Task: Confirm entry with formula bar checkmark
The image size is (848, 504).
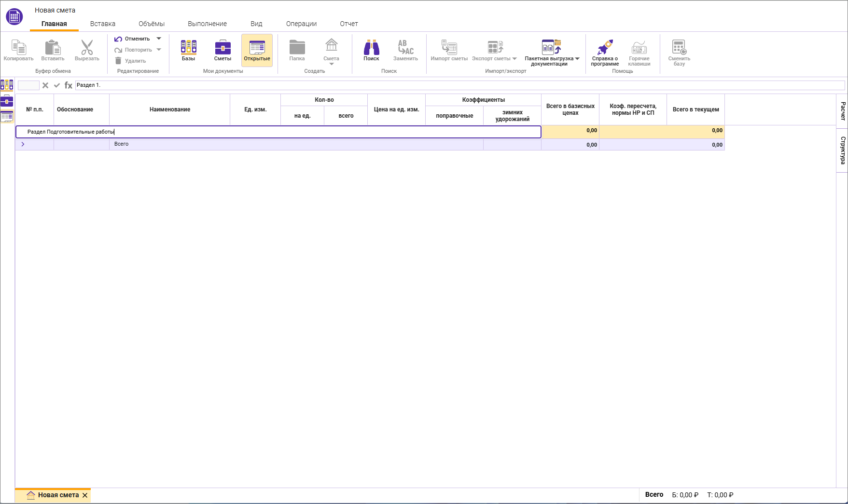Action: pos(57,85)
